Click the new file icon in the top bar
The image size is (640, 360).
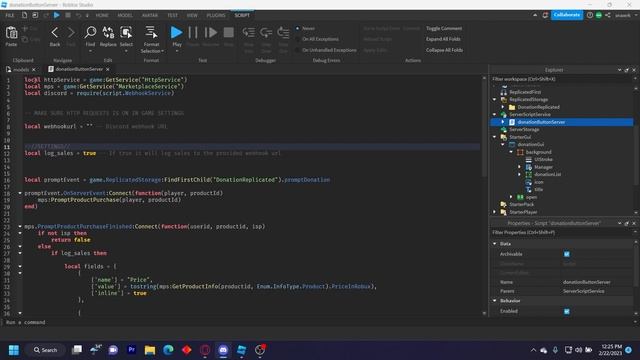click(x=24, y=15)
